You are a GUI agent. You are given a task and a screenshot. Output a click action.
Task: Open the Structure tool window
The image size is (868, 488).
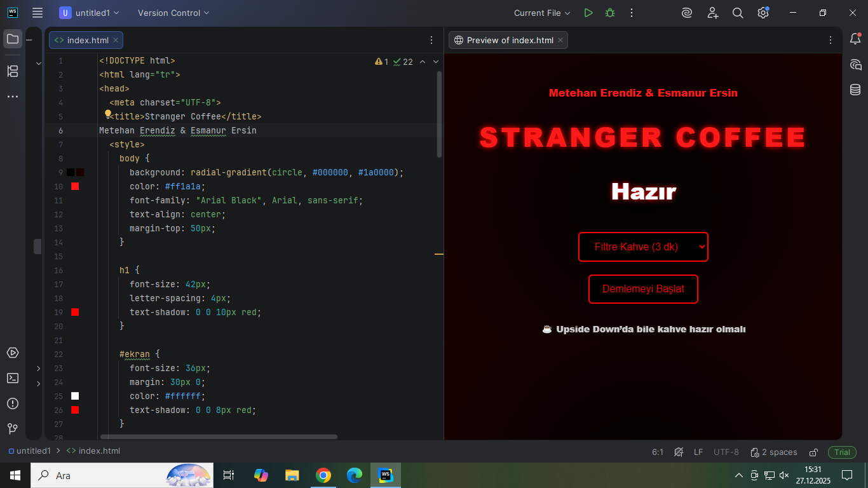click(x=13, y=71)
